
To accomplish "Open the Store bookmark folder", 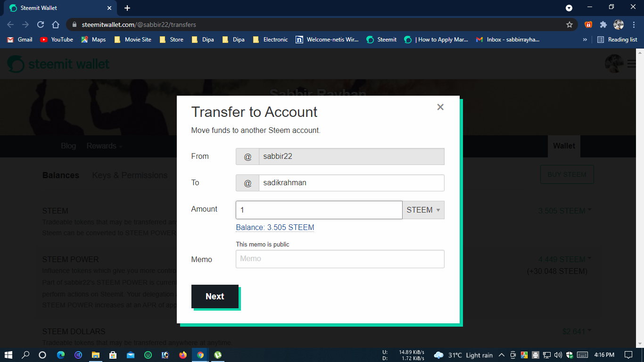I will [171, 40].
